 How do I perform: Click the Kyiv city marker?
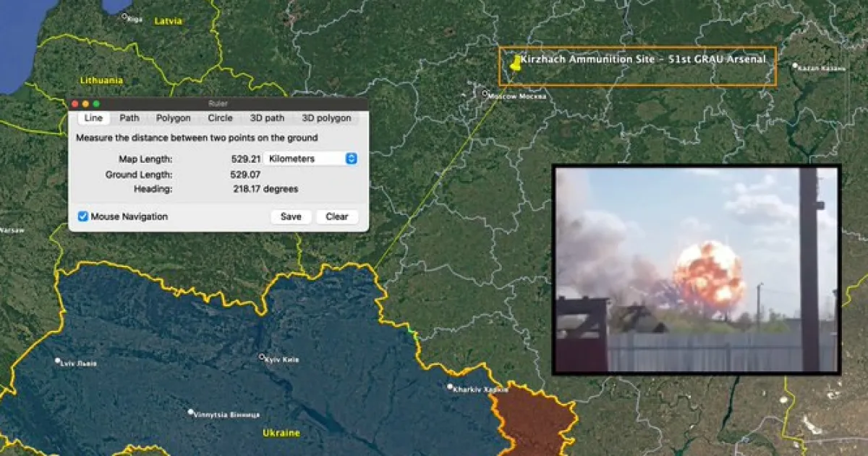(x=262, y=356)
